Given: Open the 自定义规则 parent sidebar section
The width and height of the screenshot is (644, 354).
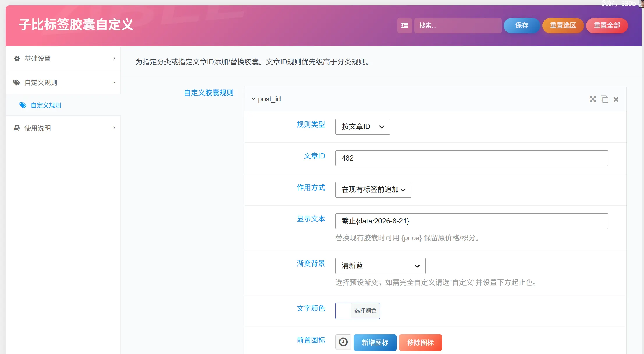Looking at the screenshot, I should [x=63, y=82].
